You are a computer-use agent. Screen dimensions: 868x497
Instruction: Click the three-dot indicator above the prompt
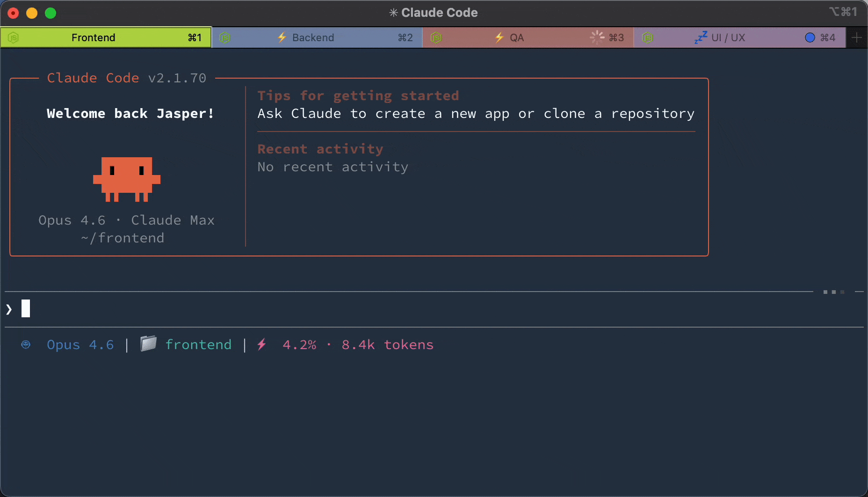point(834,292)
